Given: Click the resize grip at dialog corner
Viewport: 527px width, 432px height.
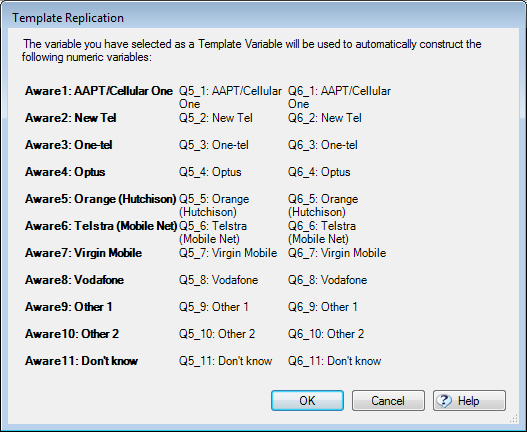Looking at the screenshot, I should point(514,418).
